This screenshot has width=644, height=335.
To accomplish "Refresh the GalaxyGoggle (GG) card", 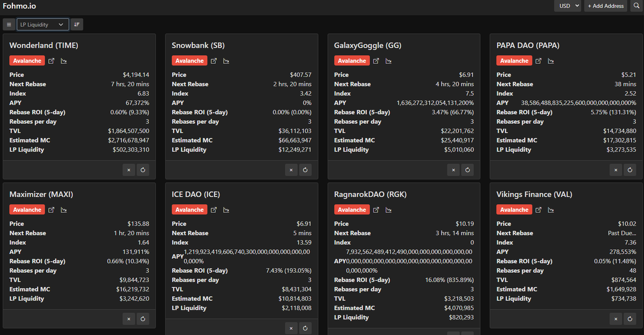I will [x=468, y=170].
